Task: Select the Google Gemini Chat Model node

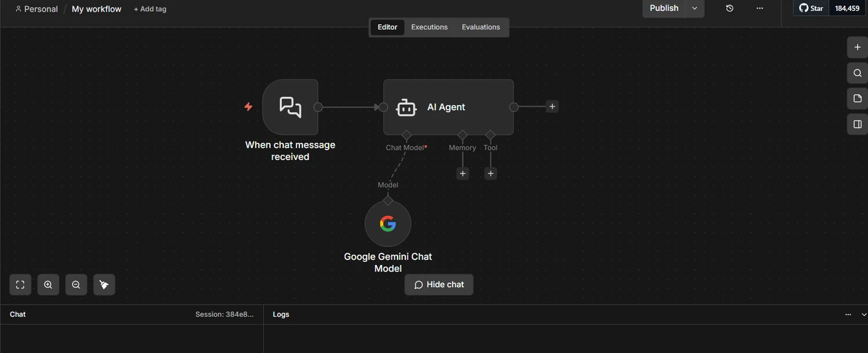Action: pos(387,223)
